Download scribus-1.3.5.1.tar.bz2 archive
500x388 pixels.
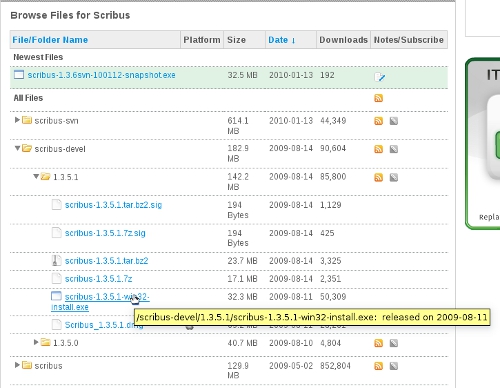pos(106,261)
